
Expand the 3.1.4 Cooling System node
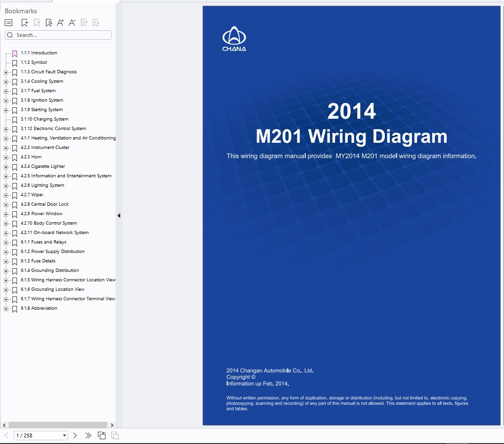point(6,82)
